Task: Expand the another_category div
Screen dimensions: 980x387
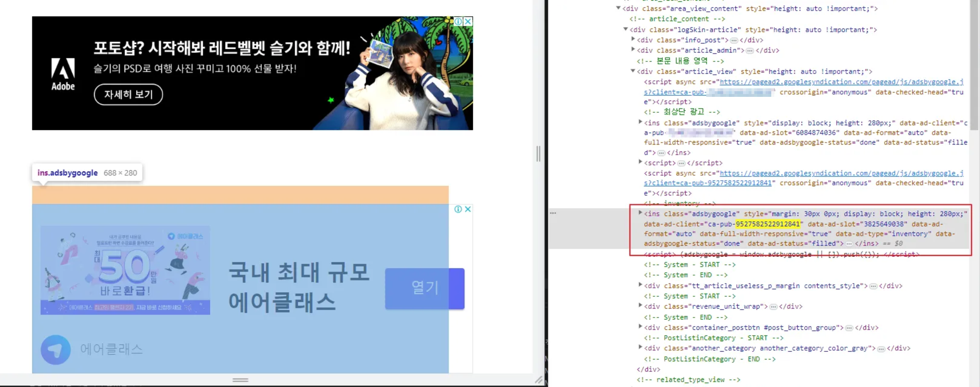Action: pyautogui.click(x=640, y=348)
